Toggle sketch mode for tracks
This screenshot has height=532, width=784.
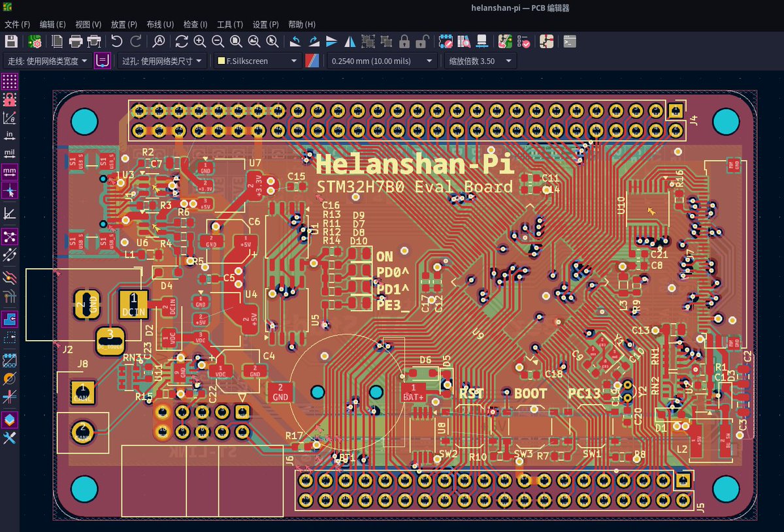(9, 397)
